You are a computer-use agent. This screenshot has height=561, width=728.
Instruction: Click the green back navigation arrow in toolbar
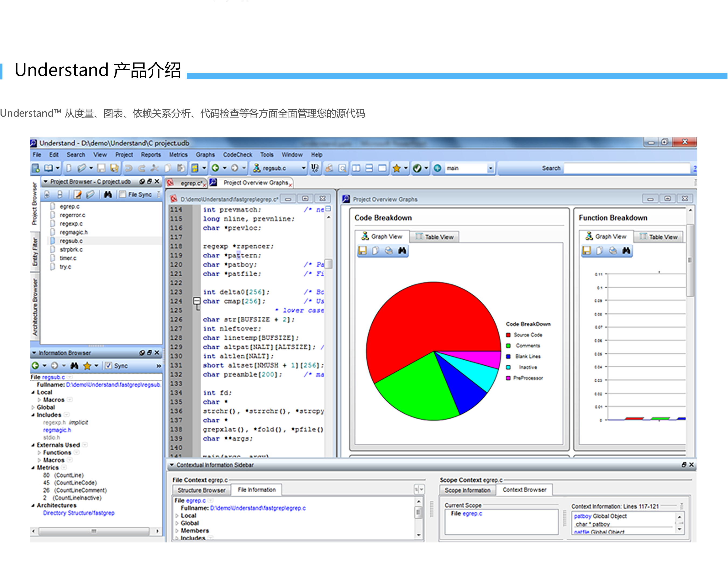click(x=215, y=168)
